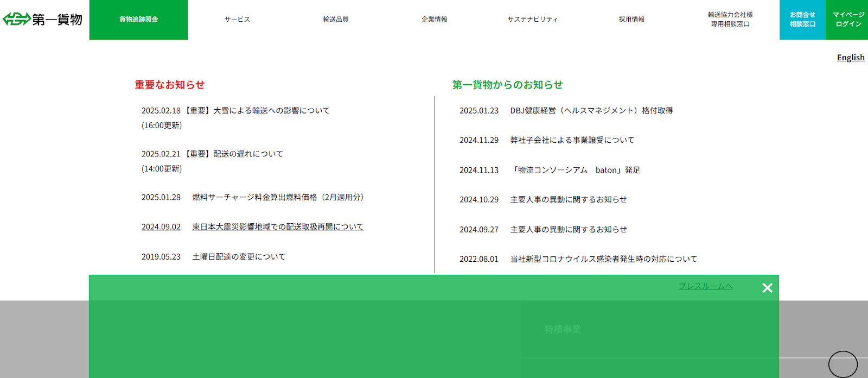Click the お問合せ 相談窓口 button
Image resolution: width=868 pixels, height=378 pixels.
802,20
